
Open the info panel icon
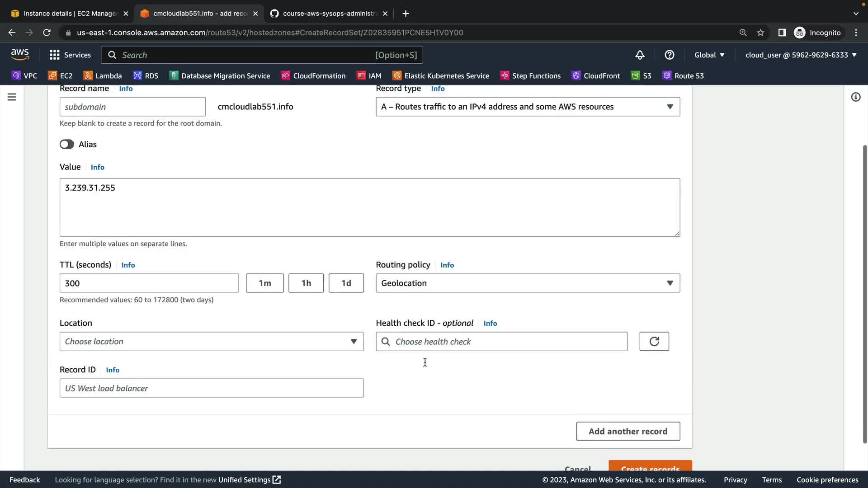(855, 97)
